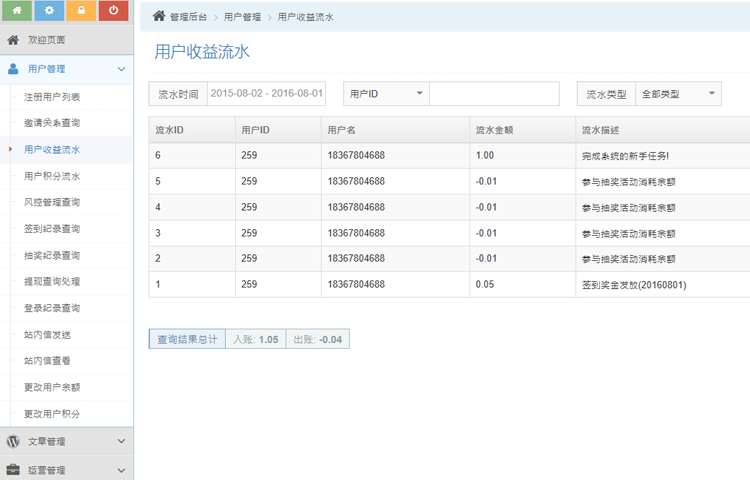Screen dimensions: 750x480
Task: Click 管理后台 breadcrumb link
Action: click(188, 17)
